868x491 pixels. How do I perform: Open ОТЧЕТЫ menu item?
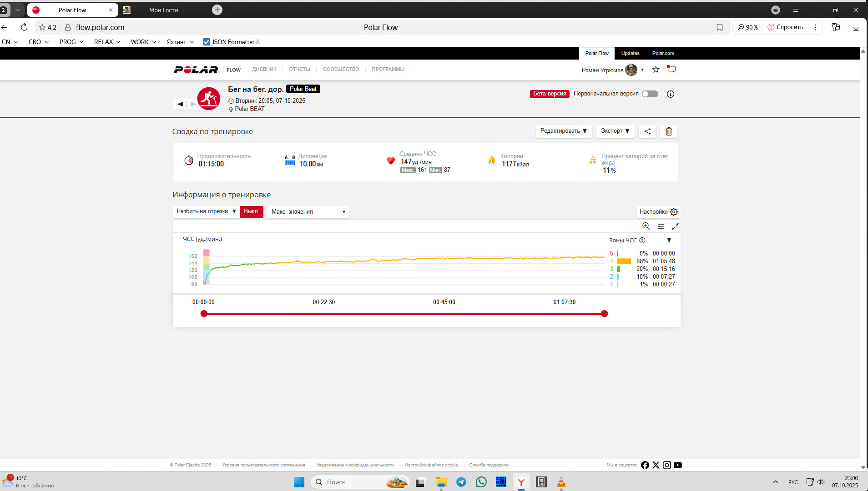point(300,70)
